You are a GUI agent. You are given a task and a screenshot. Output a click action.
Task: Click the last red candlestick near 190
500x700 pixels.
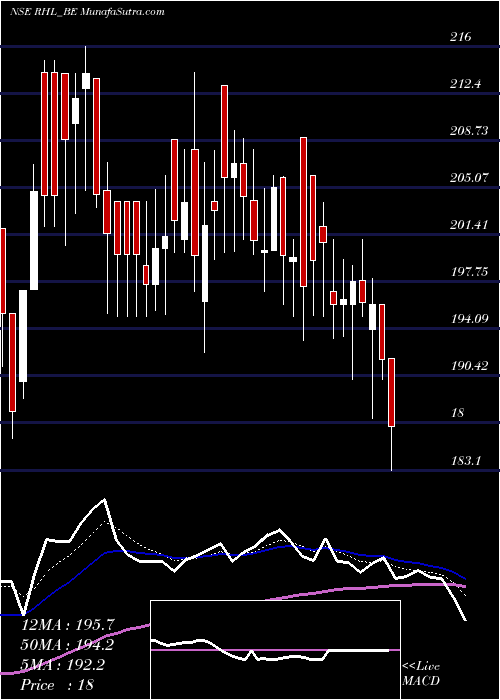(392, 392)
